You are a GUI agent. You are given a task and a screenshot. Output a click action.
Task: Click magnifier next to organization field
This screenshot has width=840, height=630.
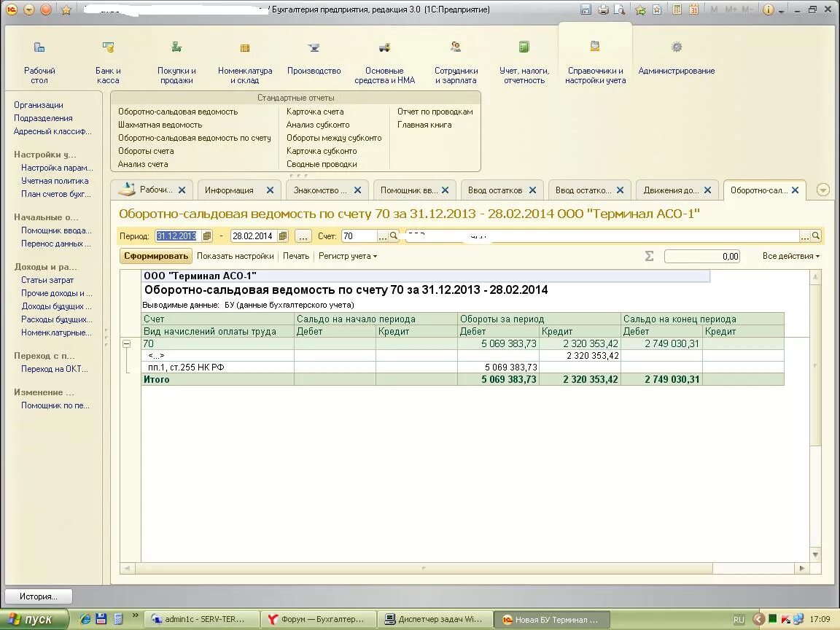(x=816, y=236)
